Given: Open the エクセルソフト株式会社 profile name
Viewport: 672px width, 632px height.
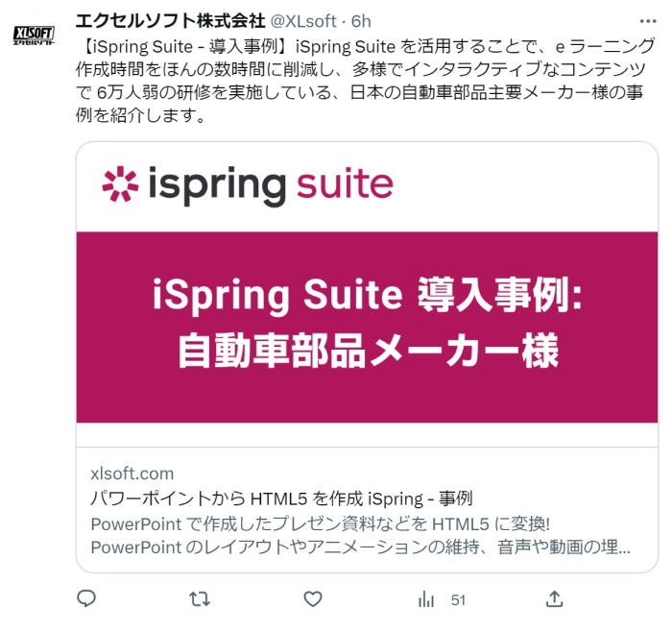Looking at the screenshot, I should click(171, 21).
